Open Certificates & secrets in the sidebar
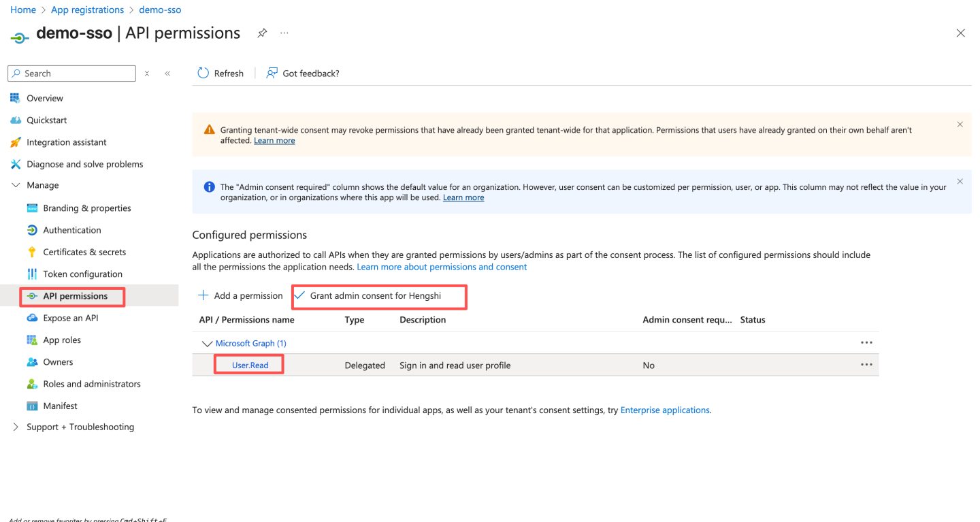This screenshot has height=522, width=980. pos(84,252)
